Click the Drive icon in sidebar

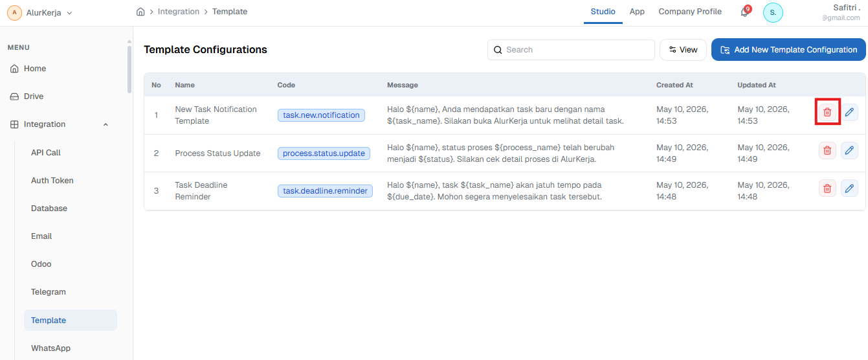point(14,96)
